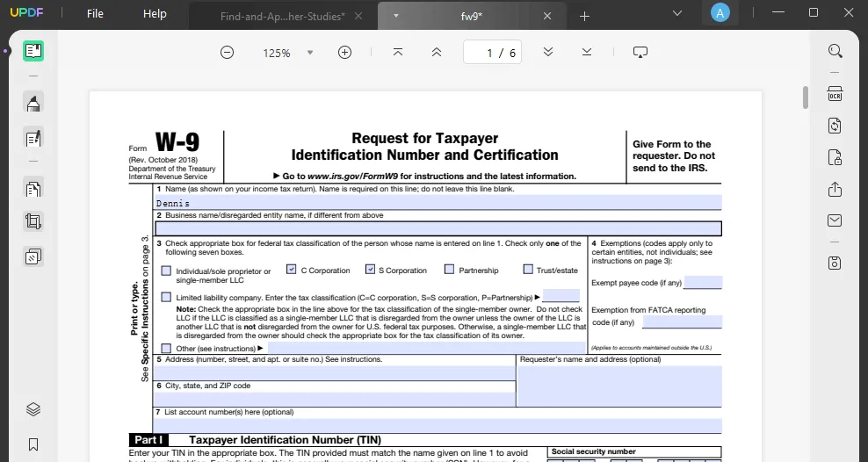Open the Reader mode icon in left sidebar
The height and width of the screenshot is (462, 868).
(x=33, y=51)
